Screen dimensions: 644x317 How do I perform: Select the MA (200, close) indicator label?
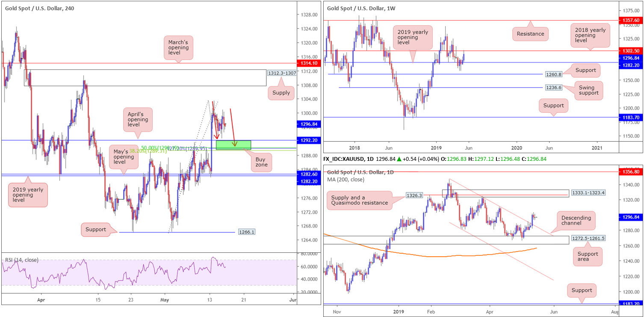[347, 180]
